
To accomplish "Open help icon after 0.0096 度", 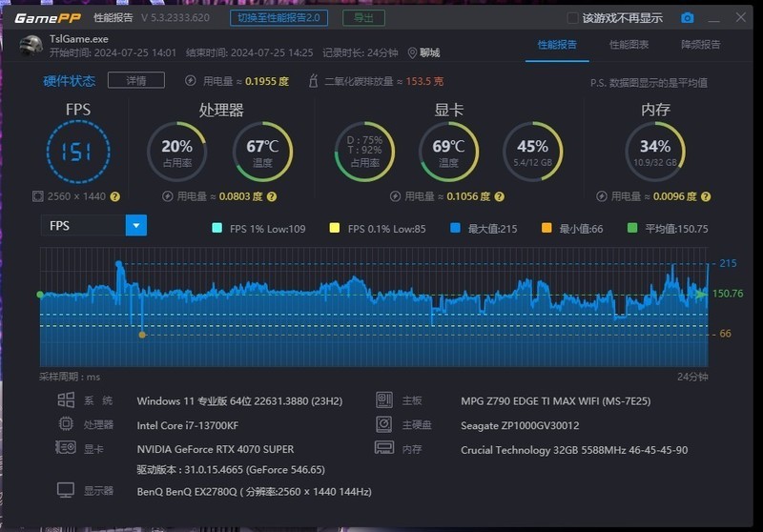I will coord(706,196).
